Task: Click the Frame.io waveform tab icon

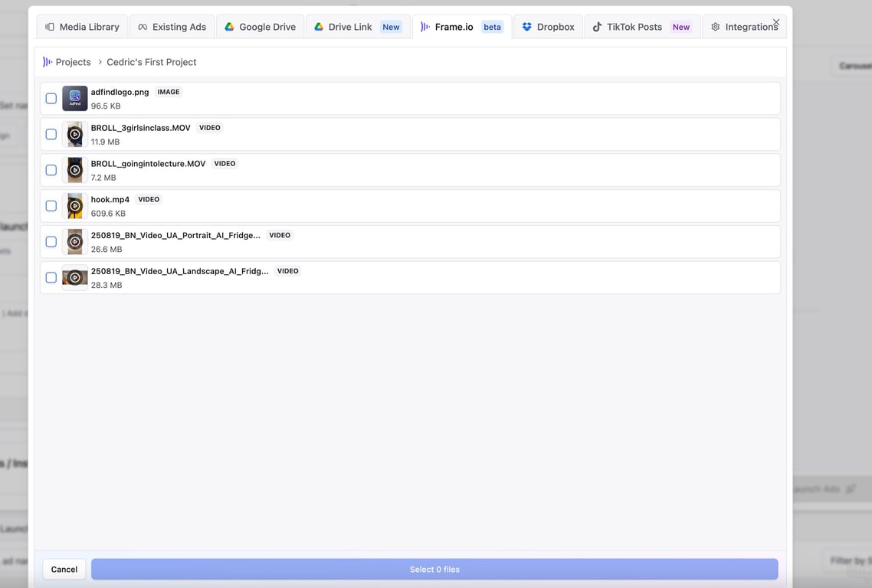Action: [x=425, y=27]
